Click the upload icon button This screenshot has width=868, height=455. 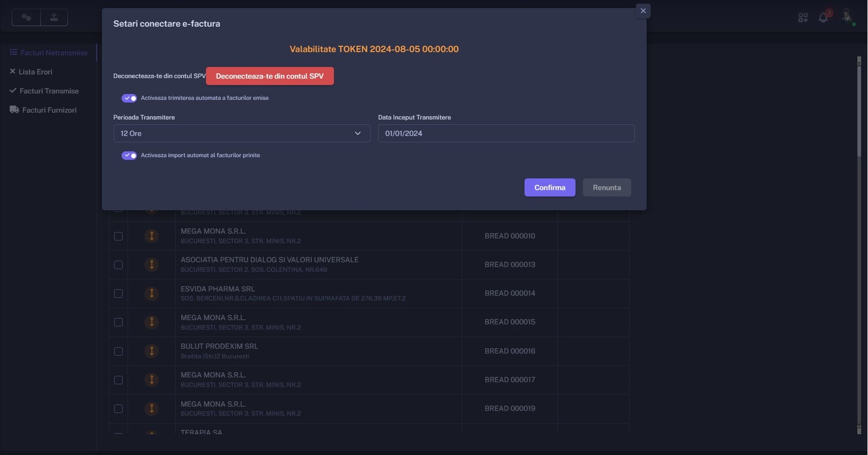(x=54, y=17)
